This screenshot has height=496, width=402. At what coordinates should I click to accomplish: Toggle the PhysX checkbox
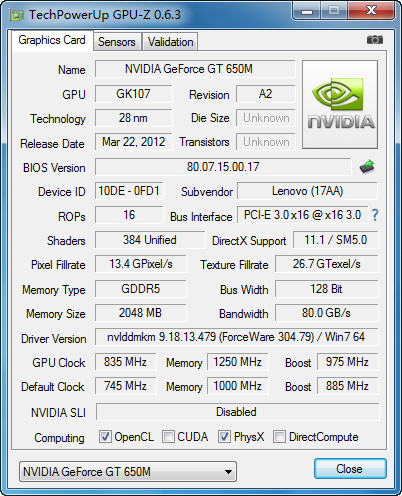pos(224,436)
